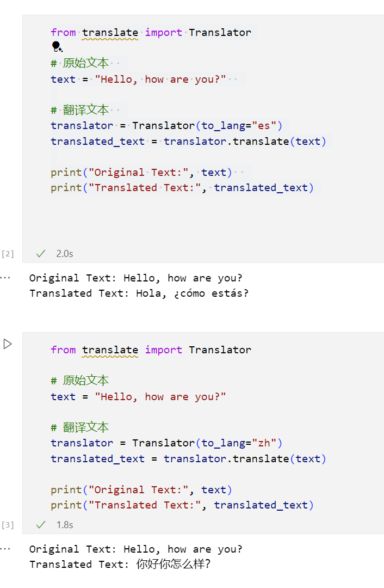
Task: Click the green checkmark beside 2.0s
Action: 40,253
